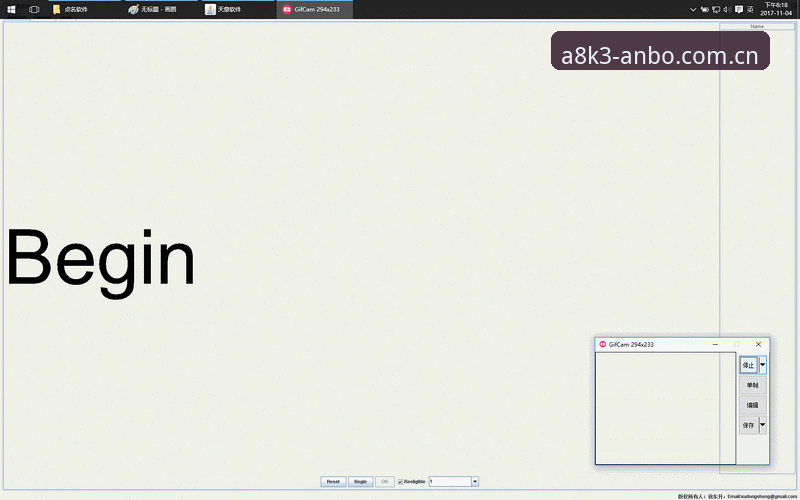Click the Name column header
The image size is (800, 500).
(757, 27)
